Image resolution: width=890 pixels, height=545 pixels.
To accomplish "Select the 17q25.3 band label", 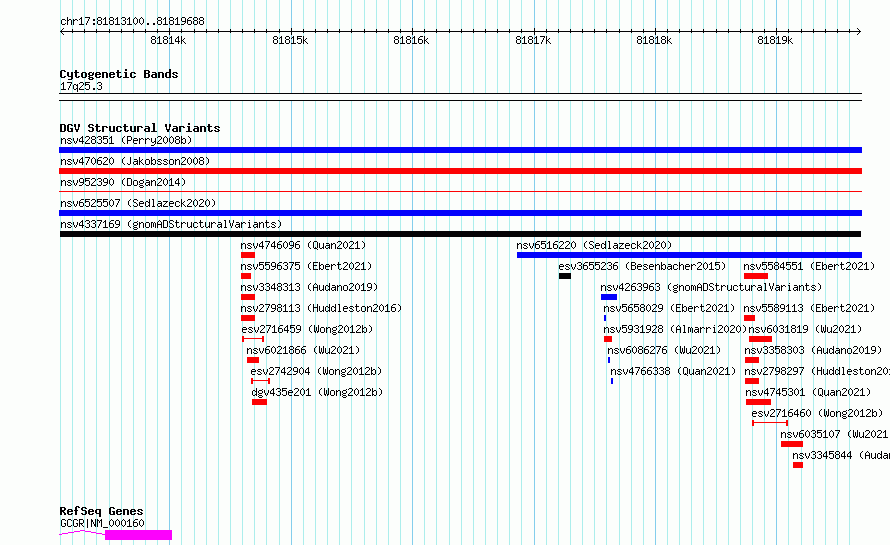I will (81, 86).
